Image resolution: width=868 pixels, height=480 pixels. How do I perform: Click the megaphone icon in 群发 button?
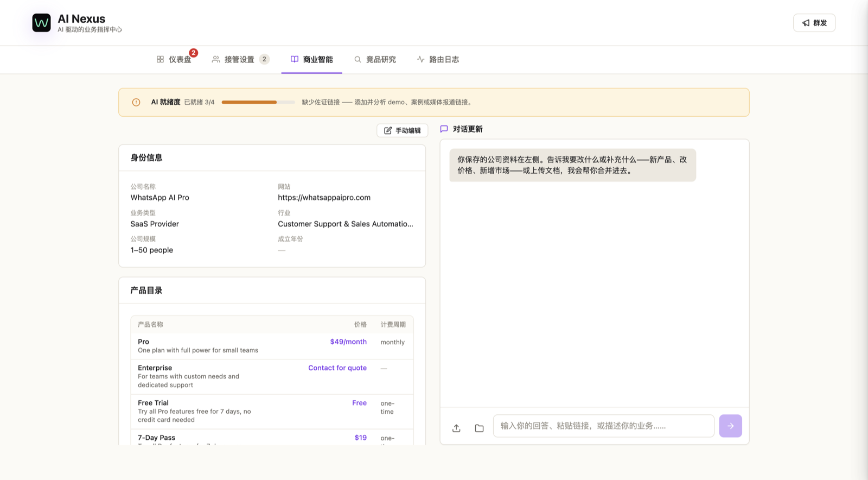tap(806, 23)
